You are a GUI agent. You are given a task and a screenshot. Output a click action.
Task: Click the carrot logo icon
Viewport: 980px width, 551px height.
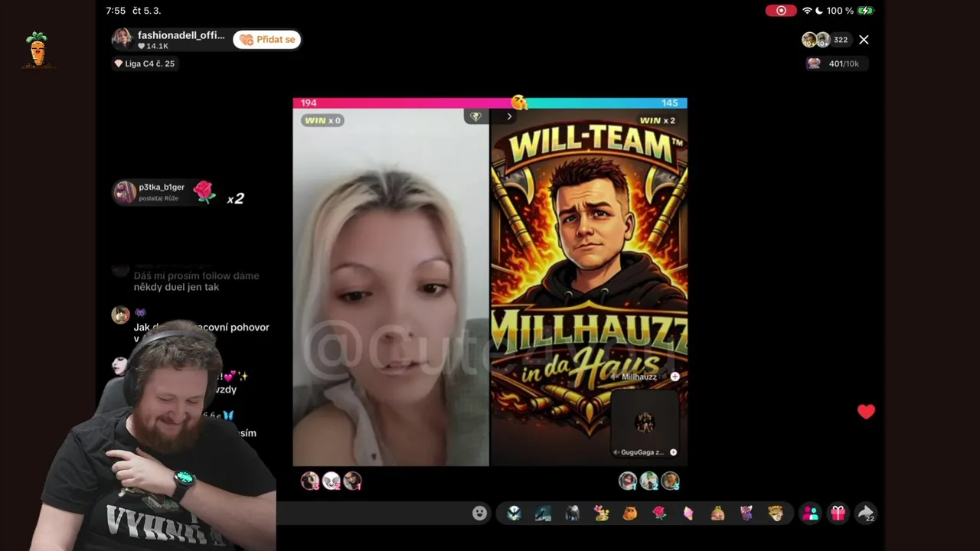37,49
